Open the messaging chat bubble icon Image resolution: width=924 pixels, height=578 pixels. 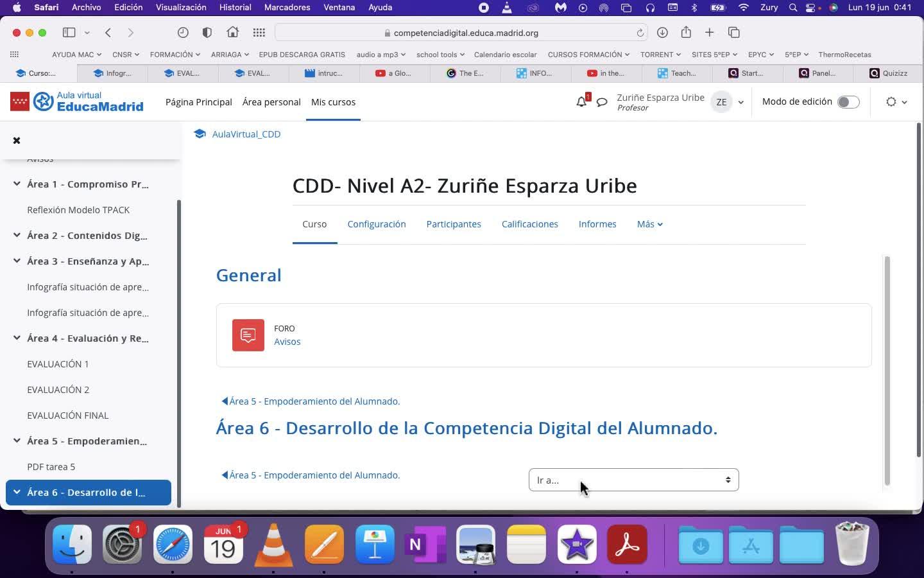point(602,102)
